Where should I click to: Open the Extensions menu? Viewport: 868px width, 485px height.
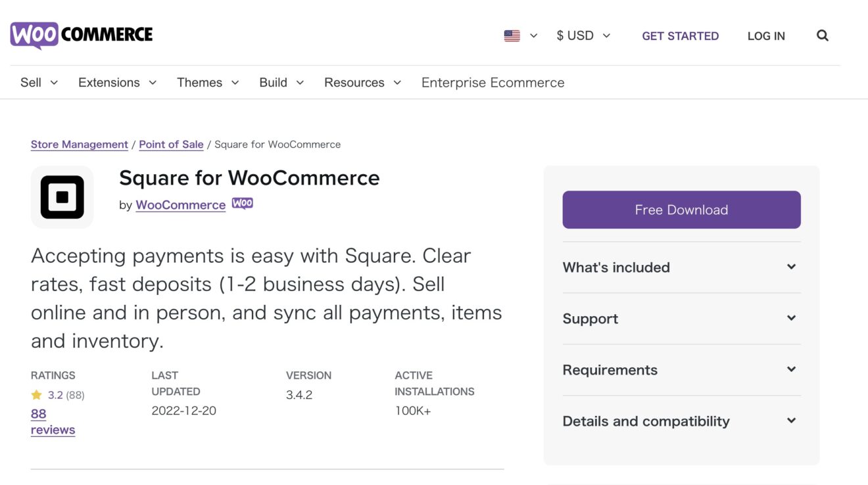tap(108, 82)
